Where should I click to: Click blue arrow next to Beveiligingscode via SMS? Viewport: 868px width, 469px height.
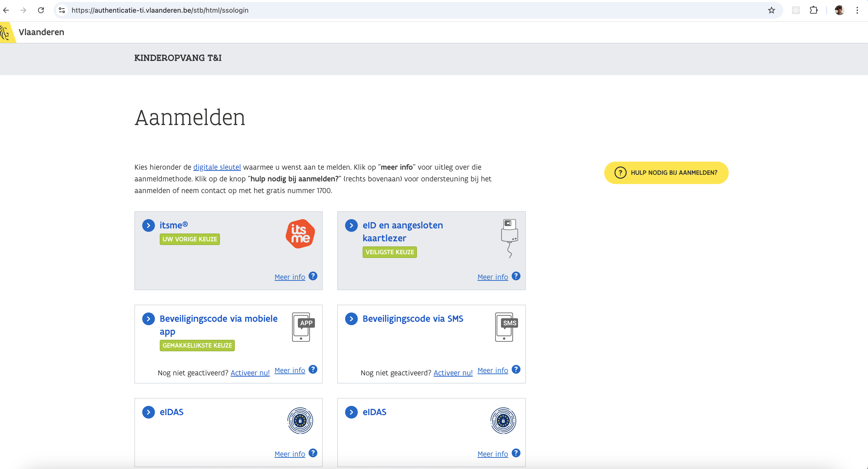pos(351,319)
